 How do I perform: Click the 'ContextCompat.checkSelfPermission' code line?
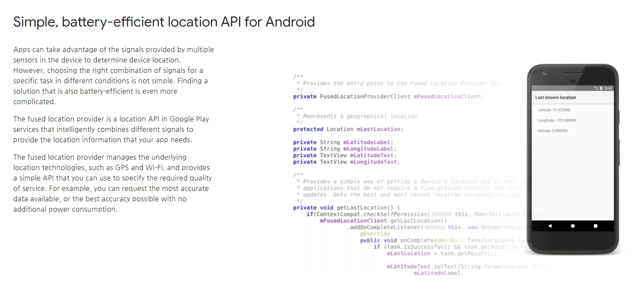[x=428, y=214]
